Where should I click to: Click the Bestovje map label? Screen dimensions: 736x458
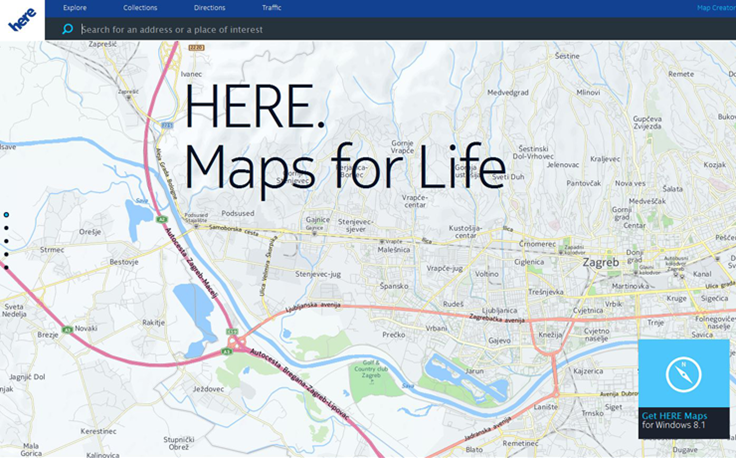tap(124, 262)
